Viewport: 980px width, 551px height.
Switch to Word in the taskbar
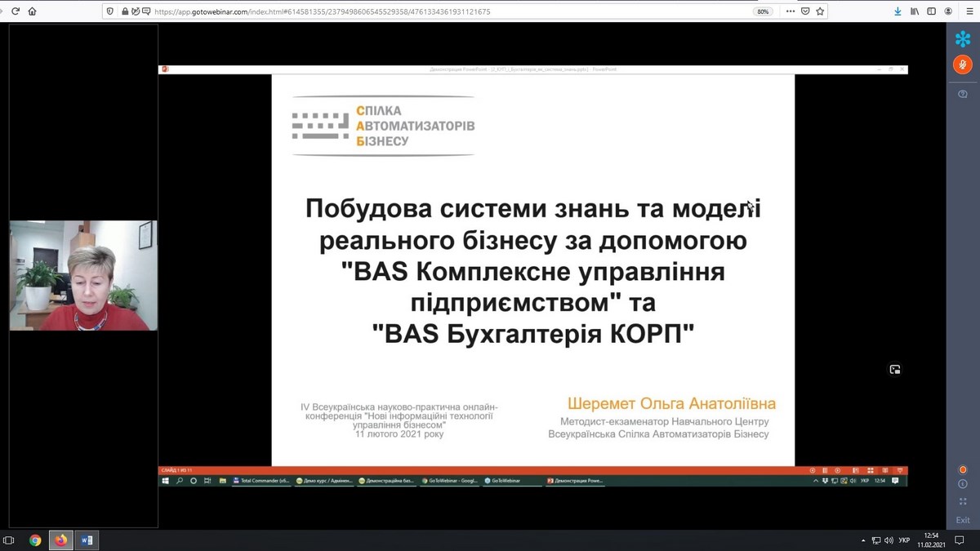(87, 540)
